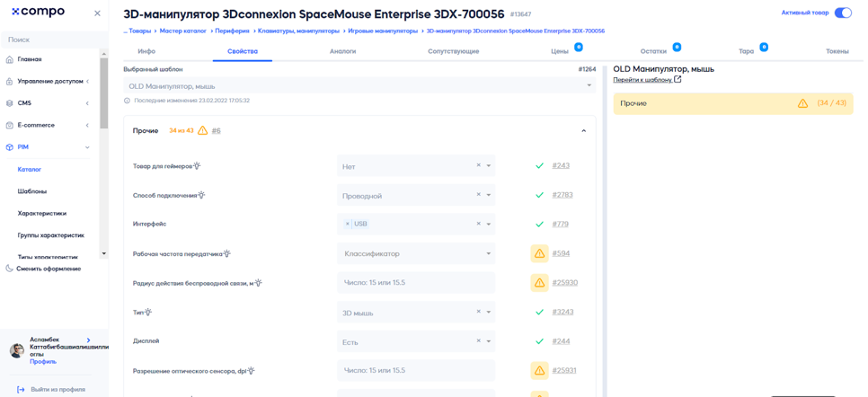Open the Способ подключения dropdown arrow
Screen dimensions: 868x397
pos(489,195)
